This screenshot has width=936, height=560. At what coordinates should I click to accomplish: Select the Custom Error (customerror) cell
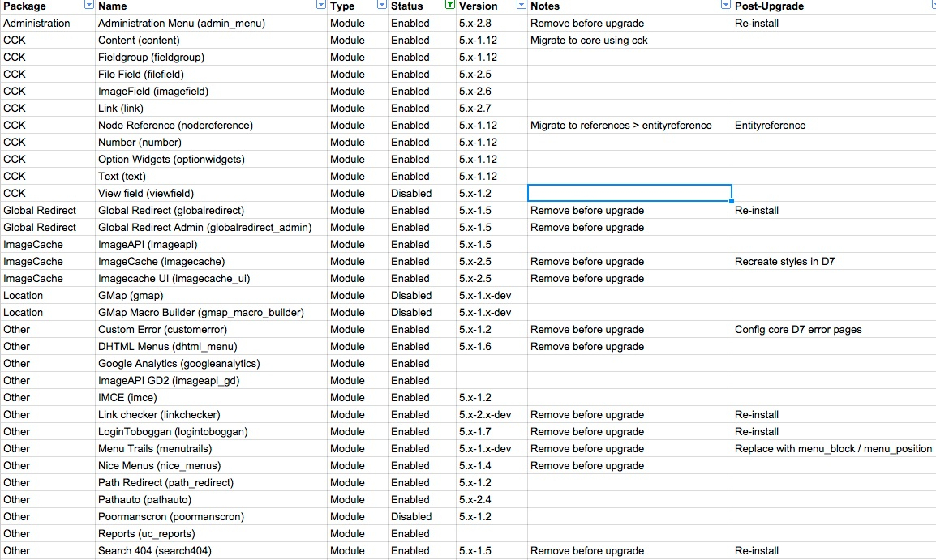[x=212, y=329]
